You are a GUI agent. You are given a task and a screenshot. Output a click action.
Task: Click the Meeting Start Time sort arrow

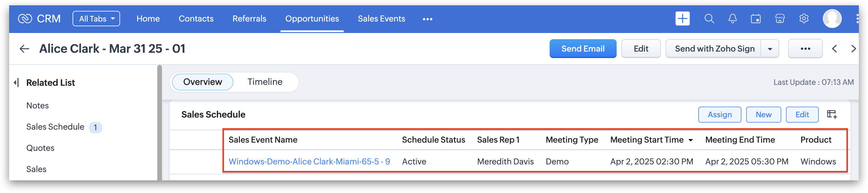[x=691, y=140]
